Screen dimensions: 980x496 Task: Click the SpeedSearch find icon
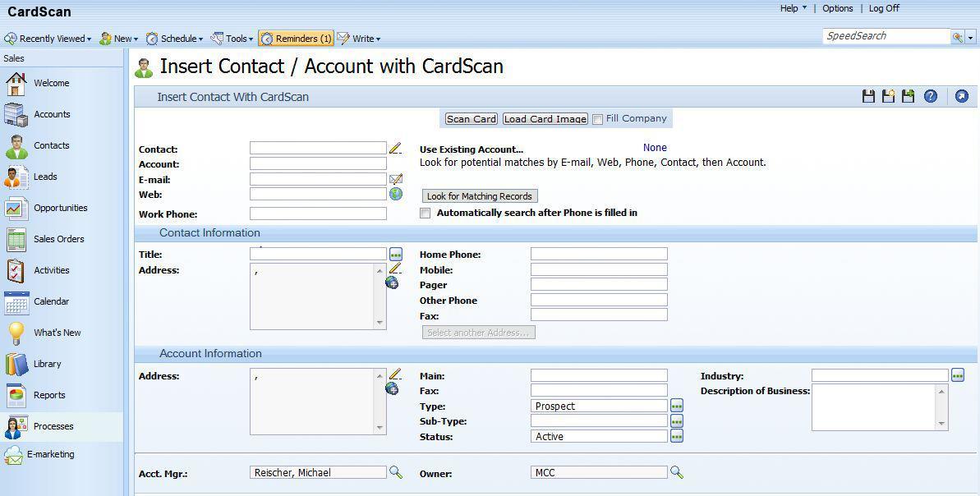tap(957, 37)
